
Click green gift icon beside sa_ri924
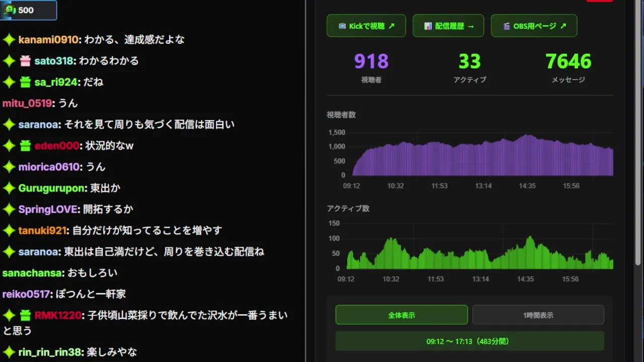point(25,82)
